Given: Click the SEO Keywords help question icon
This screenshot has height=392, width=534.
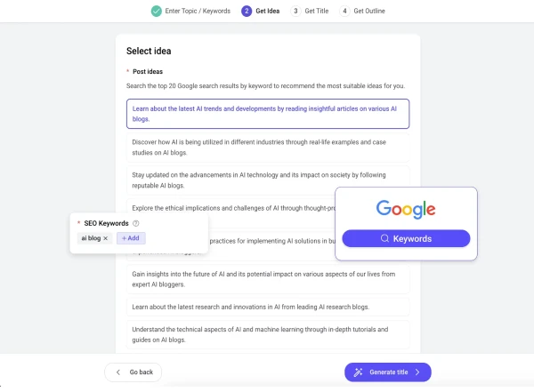Looking at the screenshot, I should [x=135, y=223].
